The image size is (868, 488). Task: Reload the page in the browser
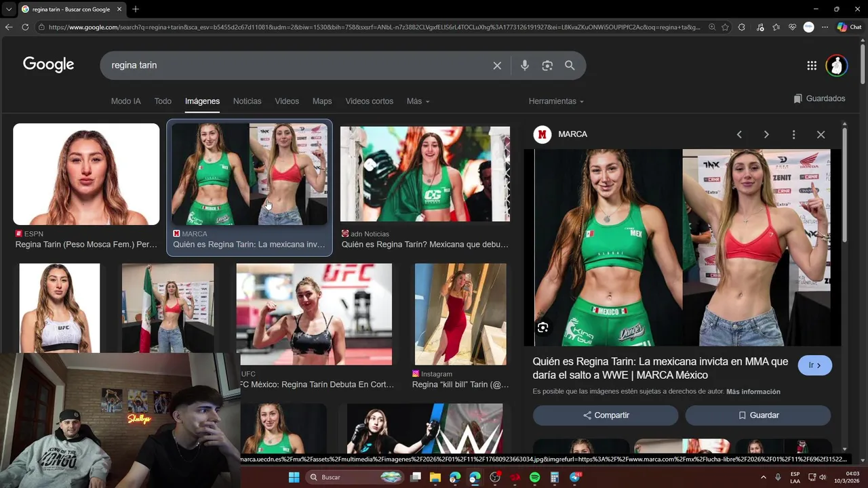point(25,27)
